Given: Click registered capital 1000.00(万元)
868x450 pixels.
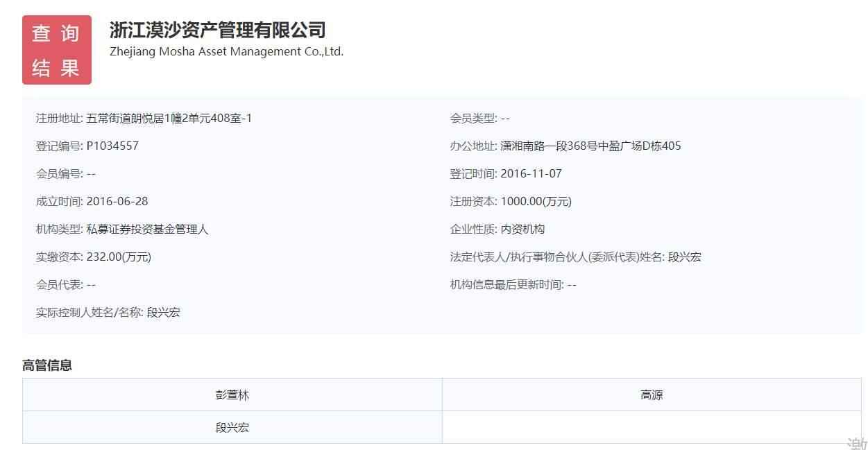Looking at the screenshot, I should click(x=536, y=202).
